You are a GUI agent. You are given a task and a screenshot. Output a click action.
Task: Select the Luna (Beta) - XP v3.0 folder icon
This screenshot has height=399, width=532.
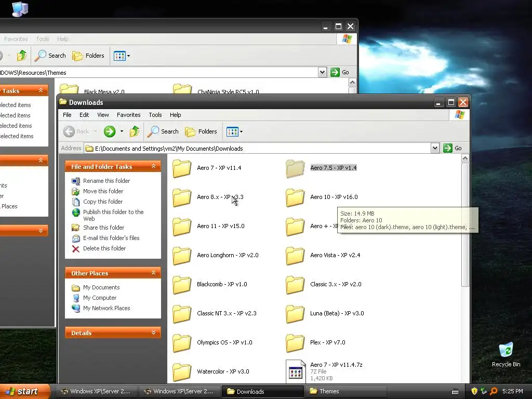tap(295, 314)
